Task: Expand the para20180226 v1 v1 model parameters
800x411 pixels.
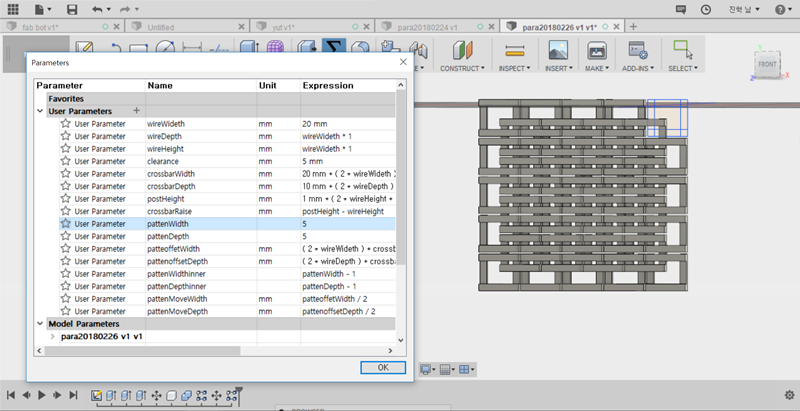Action: pos(52,337)
